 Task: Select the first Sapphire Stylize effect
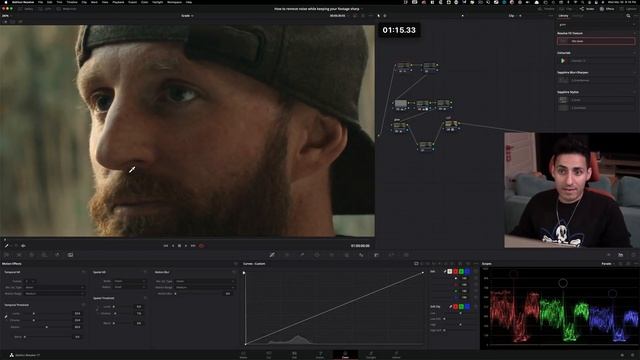click(x=596, y=100)
